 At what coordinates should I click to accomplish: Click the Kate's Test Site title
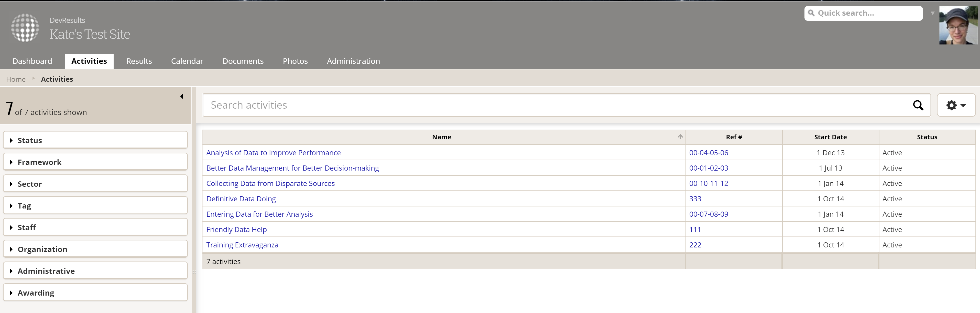90,34
